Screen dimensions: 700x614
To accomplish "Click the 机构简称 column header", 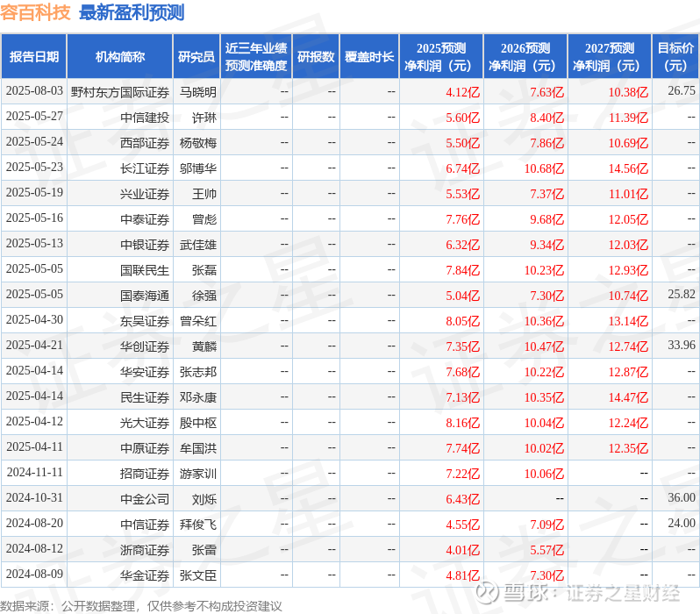I will (119, 57).
